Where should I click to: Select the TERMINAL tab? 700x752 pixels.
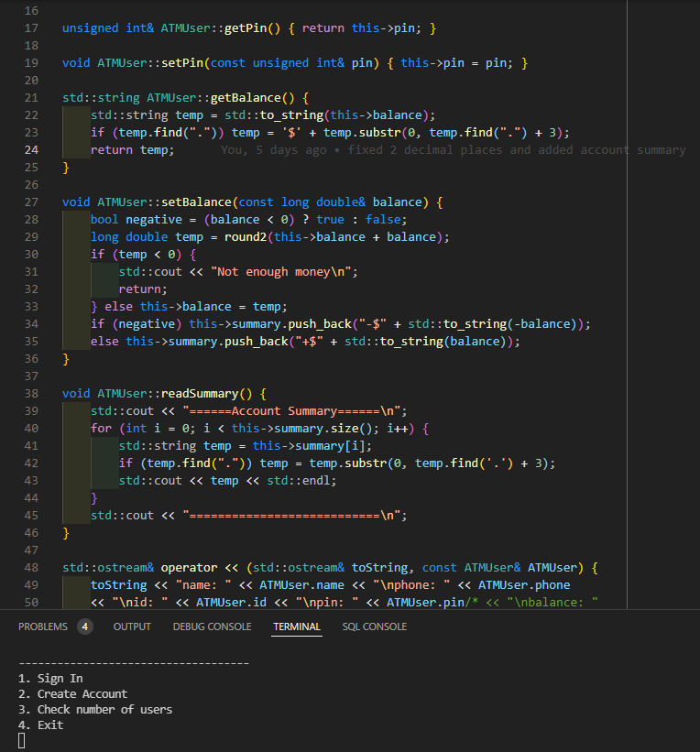coord(297,627)
